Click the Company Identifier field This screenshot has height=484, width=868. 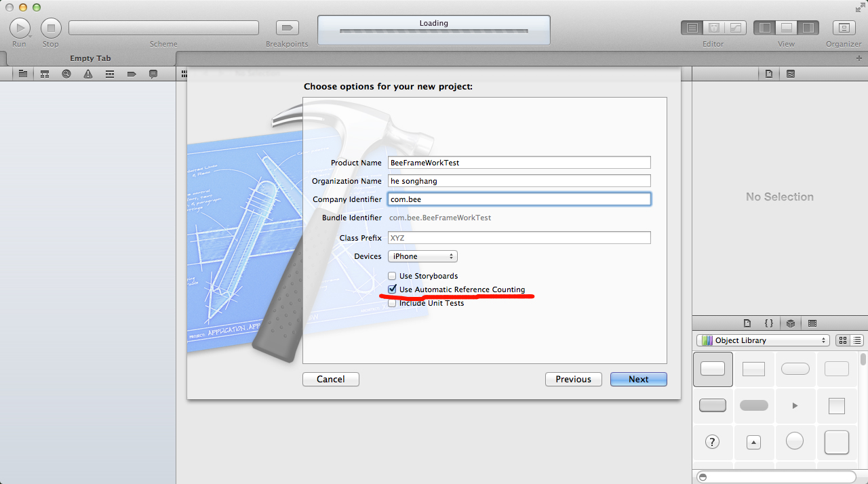pyautogui.click(x=519, y=199)
